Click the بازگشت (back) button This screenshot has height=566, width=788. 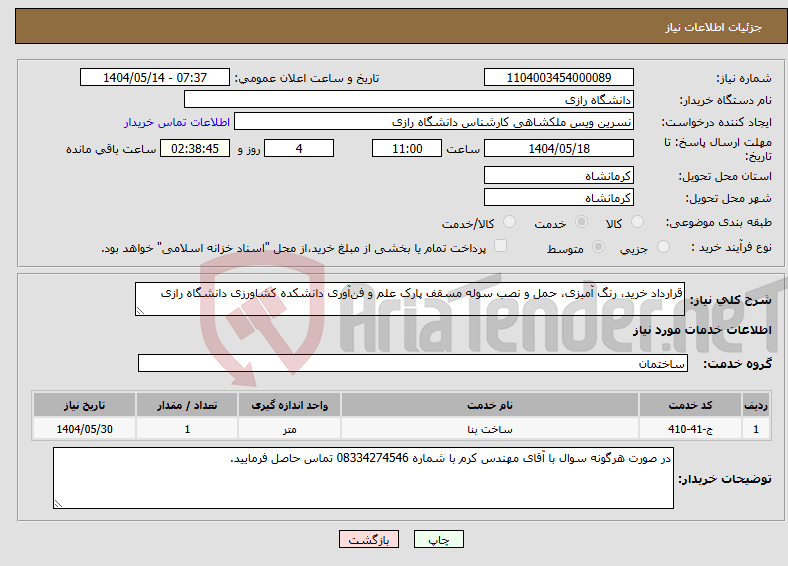(x=368, y=539)
